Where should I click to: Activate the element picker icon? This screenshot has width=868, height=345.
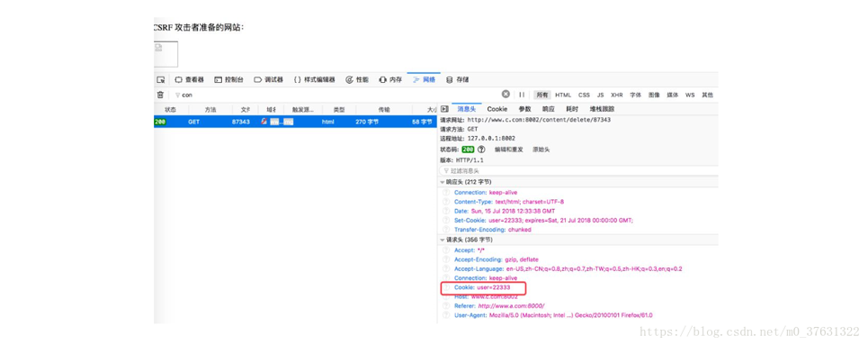point(160,80)
